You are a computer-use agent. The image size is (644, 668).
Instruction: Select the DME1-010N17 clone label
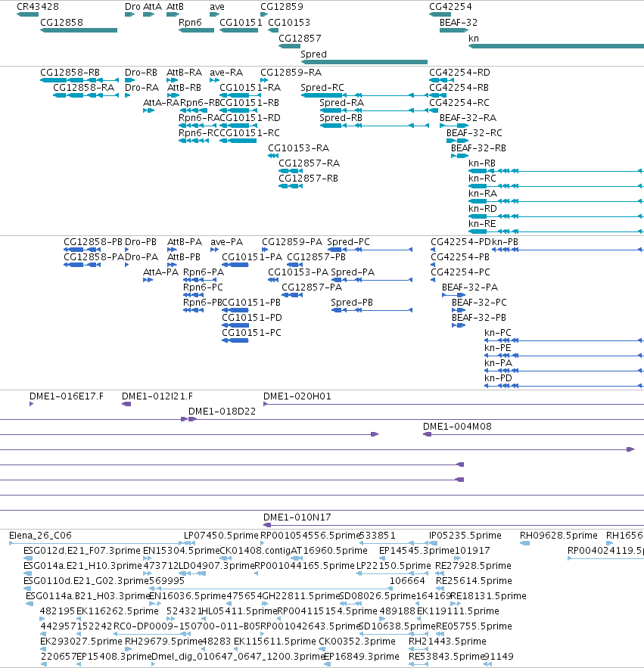(x=297, y=517)
